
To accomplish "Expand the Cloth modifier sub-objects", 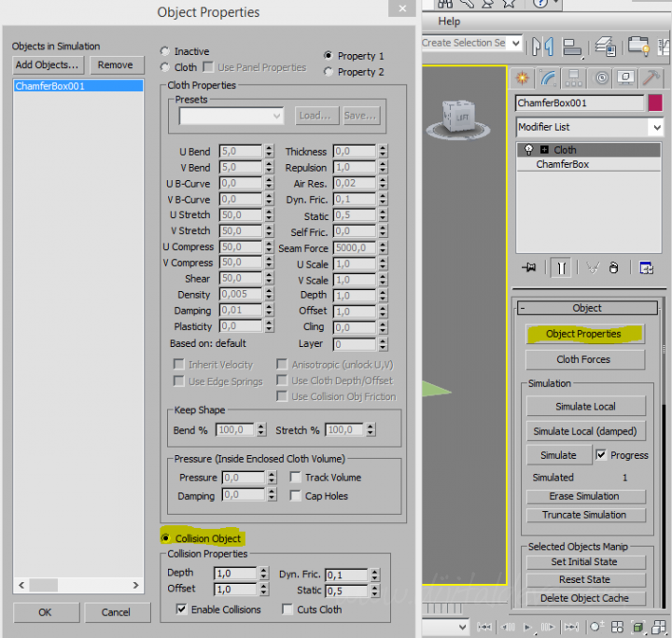I will coord(543,149).
